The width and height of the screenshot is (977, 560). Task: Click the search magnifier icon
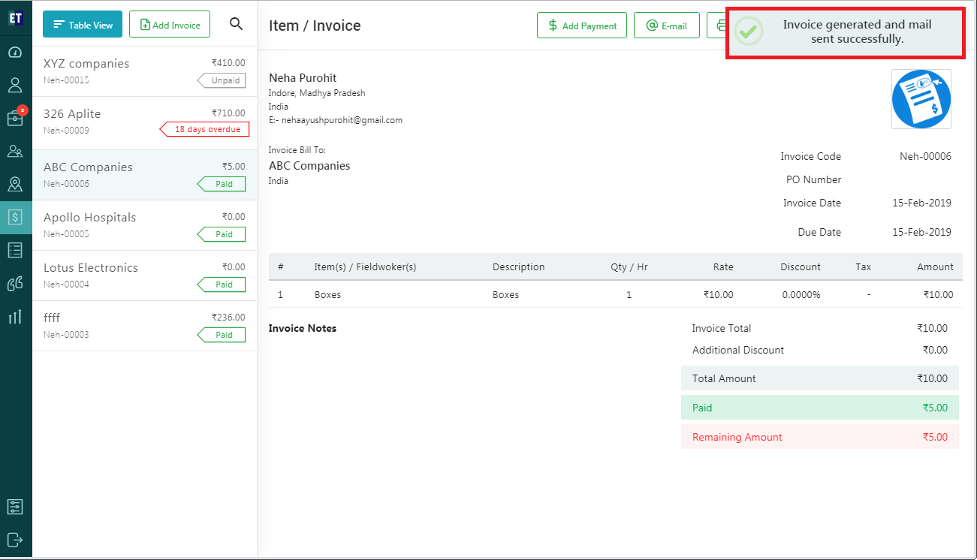(x=236, y=24)
